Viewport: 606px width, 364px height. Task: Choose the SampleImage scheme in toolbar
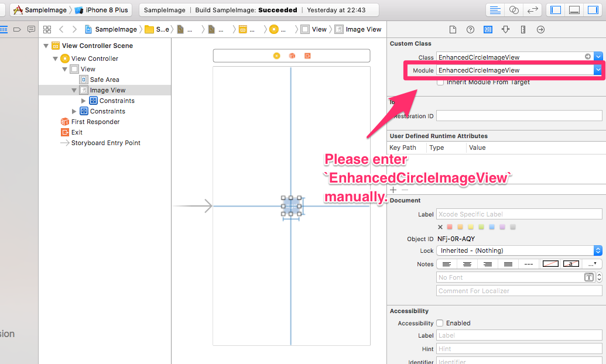click(x=40, y=10)
